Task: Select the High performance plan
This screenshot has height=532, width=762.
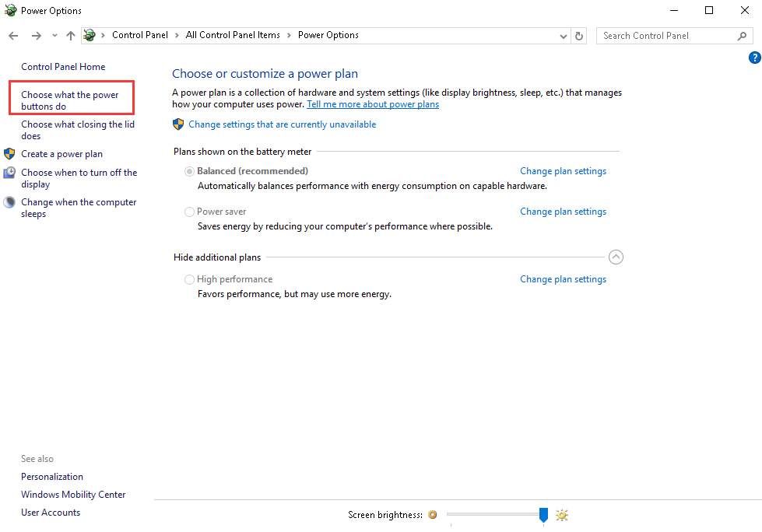Action: [x=190, y=279]
